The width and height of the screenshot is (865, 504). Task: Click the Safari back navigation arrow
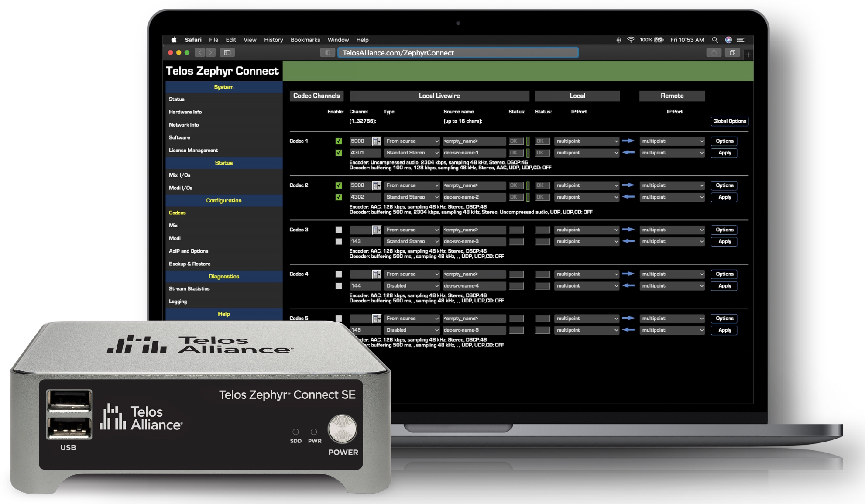(x=200, y=53)
